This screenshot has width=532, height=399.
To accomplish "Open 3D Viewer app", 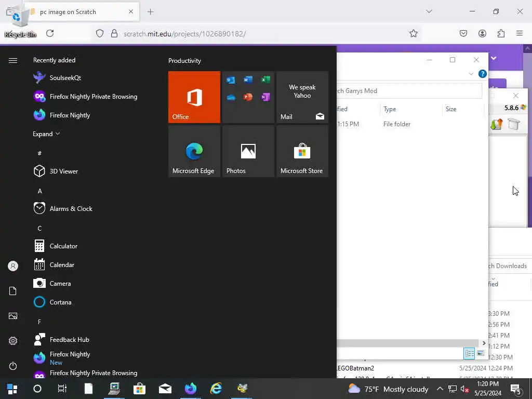I will point(56,171).
